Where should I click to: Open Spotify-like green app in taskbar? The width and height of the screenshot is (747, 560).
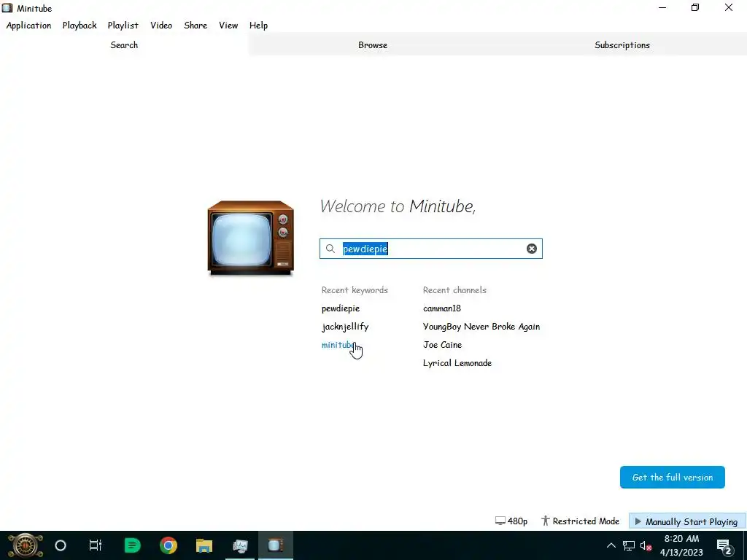tap(133, 545)
